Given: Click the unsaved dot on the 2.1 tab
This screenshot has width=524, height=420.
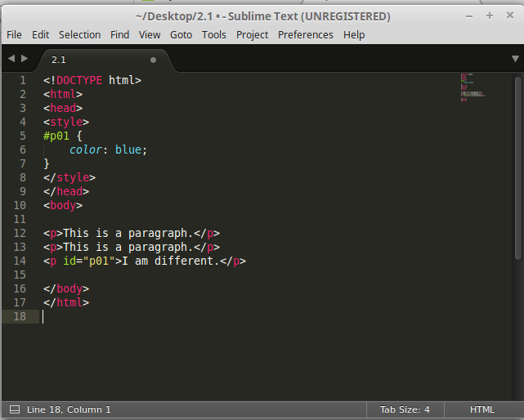Looking at the screenshot, I should click(153, 60).
